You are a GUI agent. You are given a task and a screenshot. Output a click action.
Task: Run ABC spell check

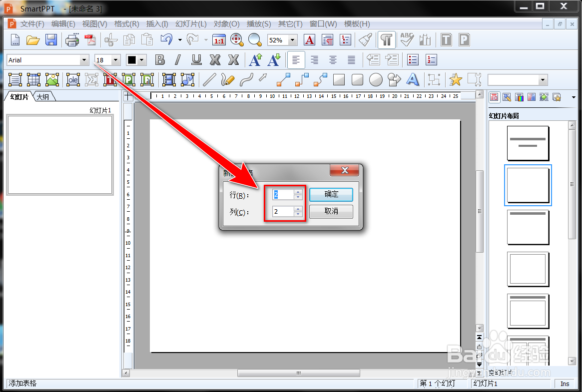(x=407, y=39)
